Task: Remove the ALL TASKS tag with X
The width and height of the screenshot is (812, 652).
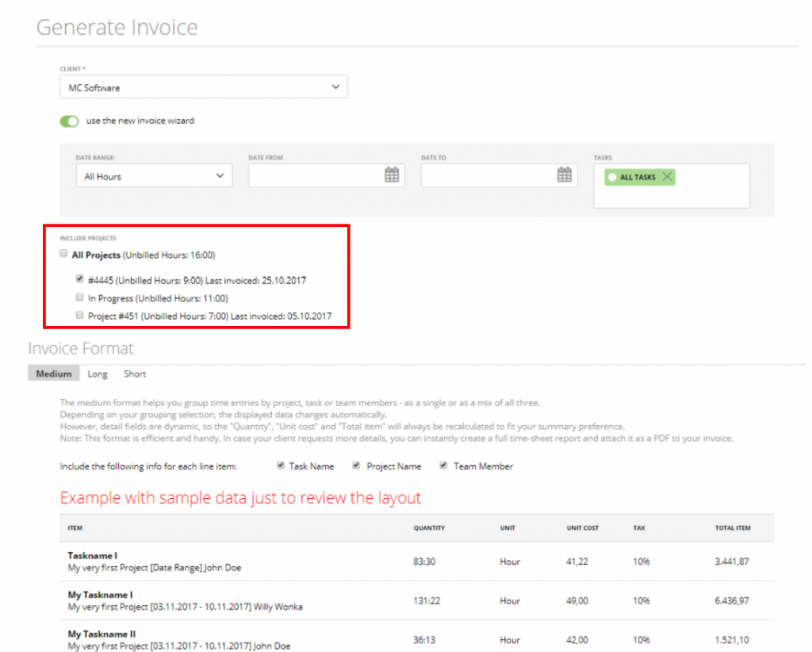Action: tap(667, 177)
